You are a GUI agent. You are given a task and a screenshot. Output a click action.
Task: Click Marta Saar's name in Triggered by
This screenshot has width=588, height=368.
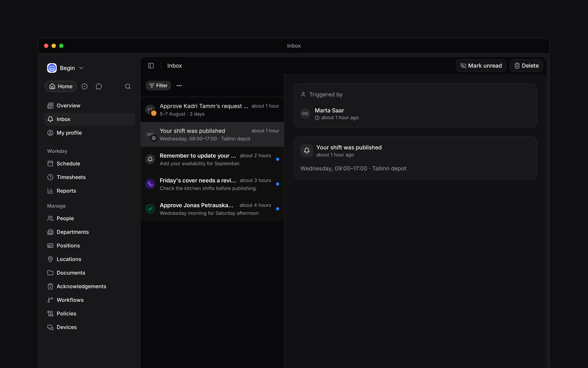tap(329, 110)
